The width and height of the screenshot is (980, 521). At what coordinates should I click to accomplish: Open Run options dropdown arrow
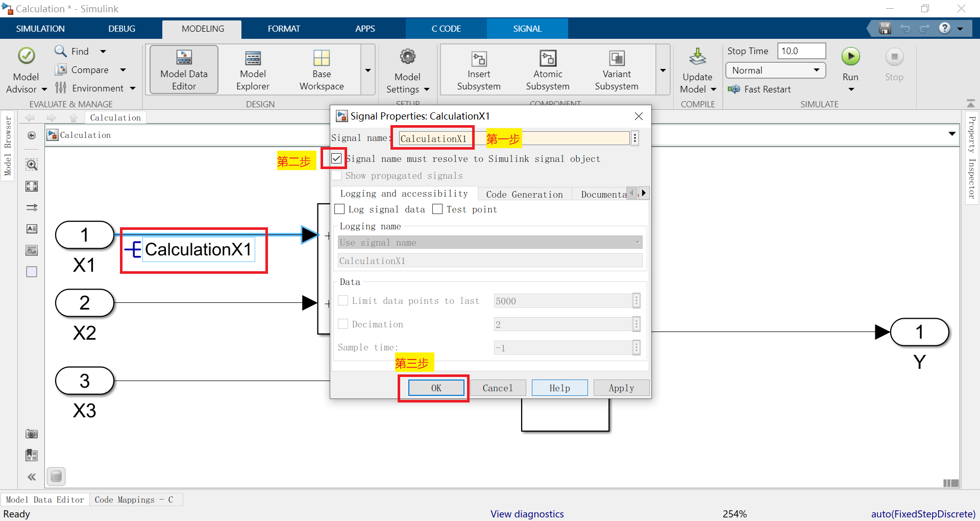(x=851, y=90)
